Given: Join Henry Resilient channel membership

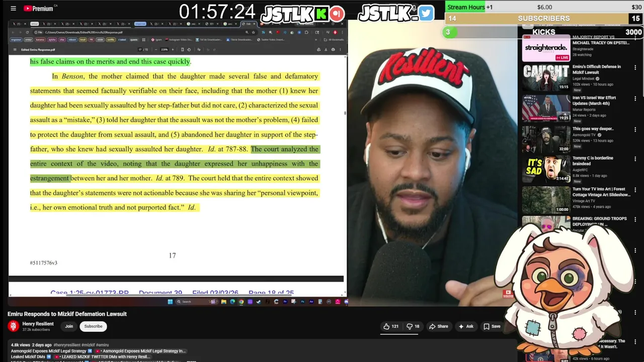Looking at the screenshot, I should pos(69,326).
